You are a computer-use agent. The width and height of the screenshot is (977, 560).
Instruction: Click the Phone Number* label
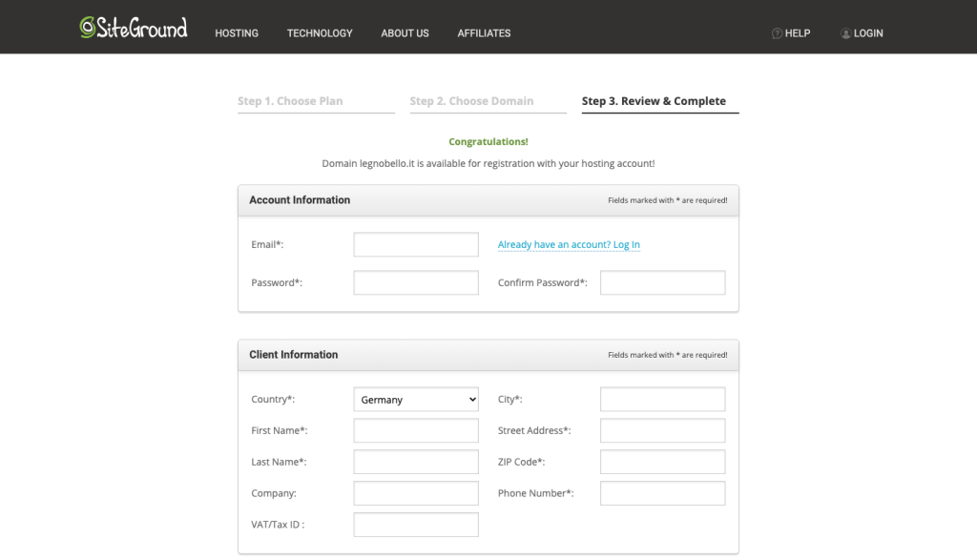point(536,493)
